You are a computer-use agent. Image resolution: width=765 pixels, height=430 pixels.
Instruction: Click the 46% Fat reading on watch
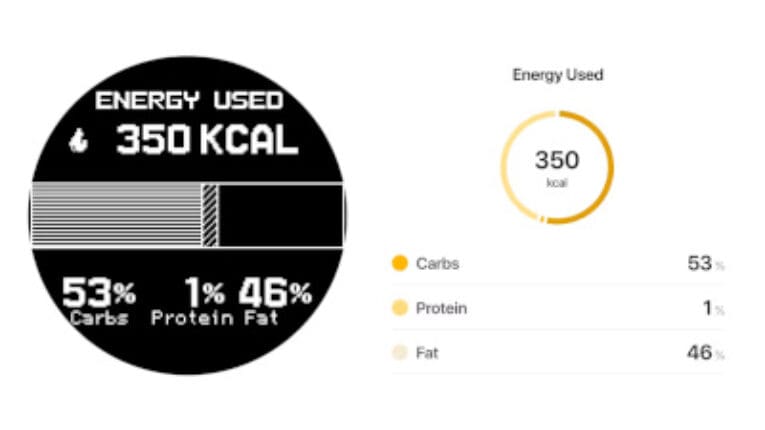pyautogui.click(x=275, y=301)
